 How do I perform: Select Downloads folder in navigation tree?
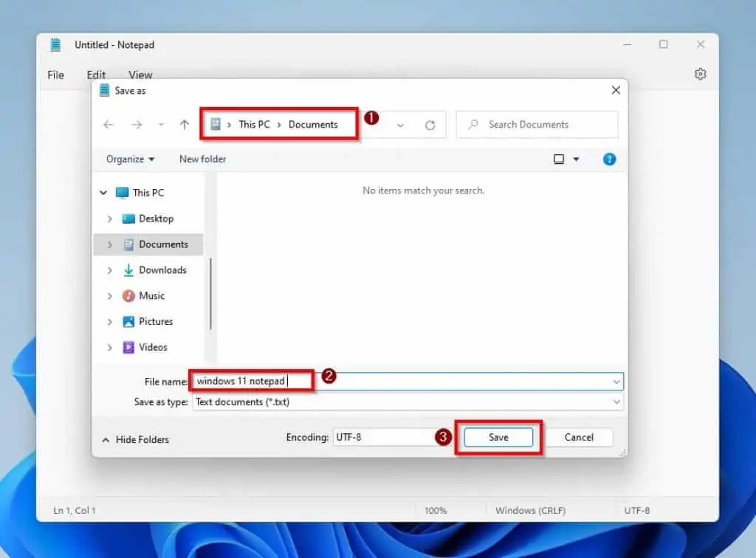pyautogui.click(x=162, y=270)
